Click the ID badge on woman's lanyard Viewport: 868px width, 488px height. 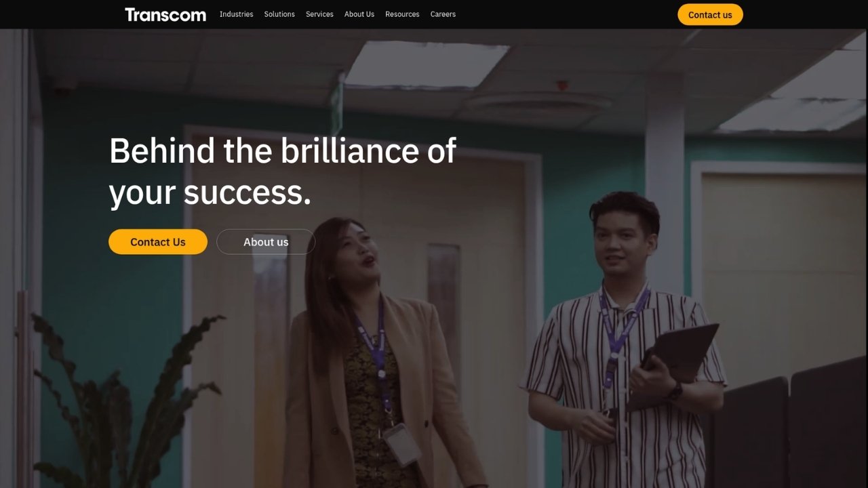[x=401, y=444]
